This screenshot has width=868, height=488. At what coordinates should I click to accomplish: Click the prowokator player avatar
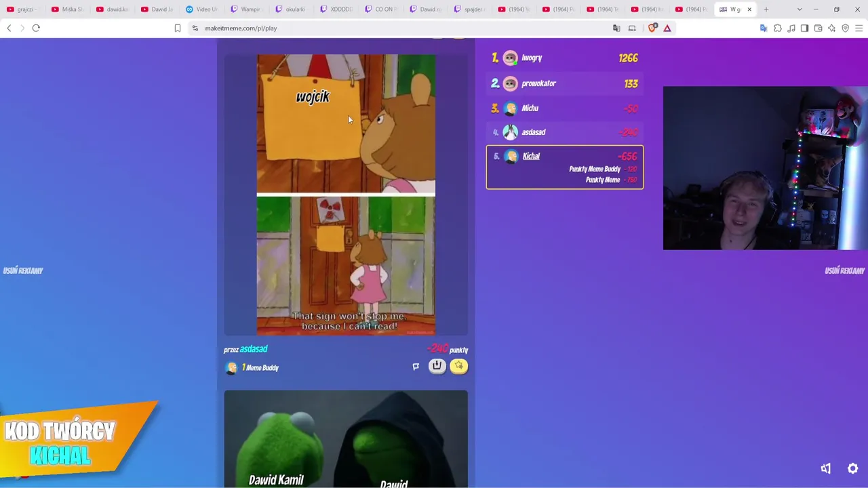[x=510, y=83]
